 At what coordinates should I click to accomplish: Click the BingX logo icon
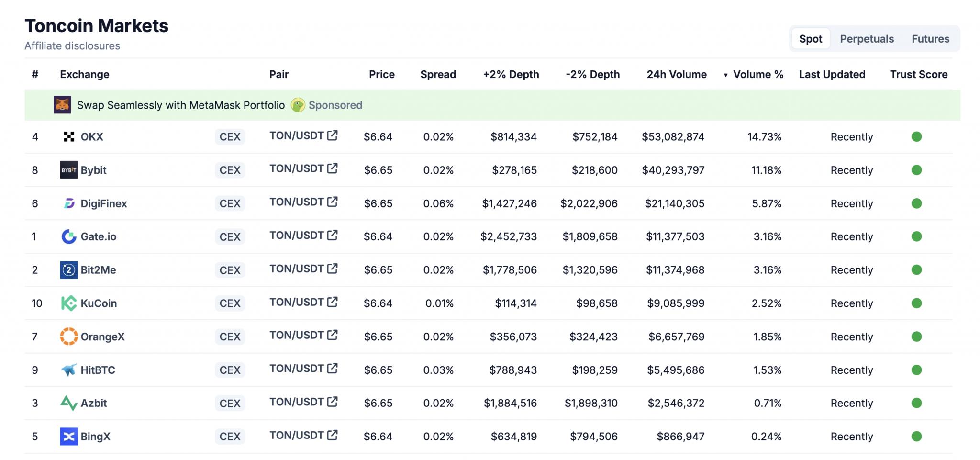point(69,437)
